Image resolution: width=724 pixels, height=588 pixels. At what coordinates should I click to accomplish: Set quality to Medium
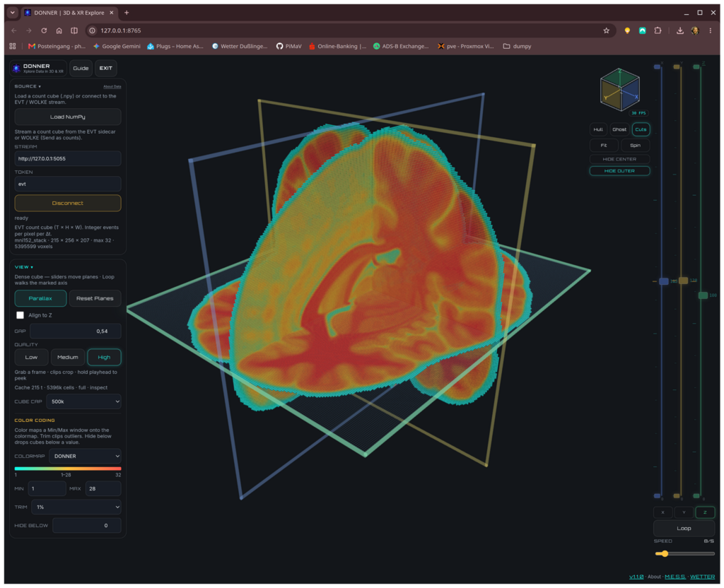point(67,357)
